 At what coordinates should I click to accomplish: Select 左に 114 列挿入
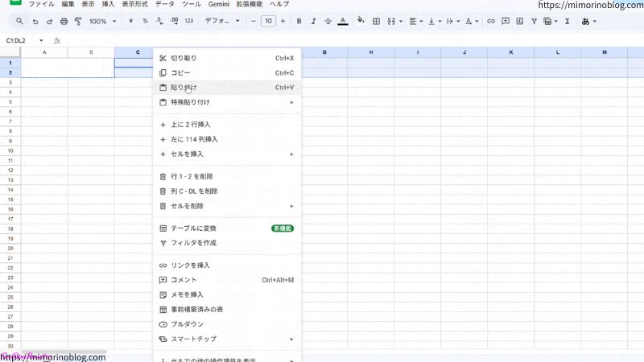pos(227,139)
